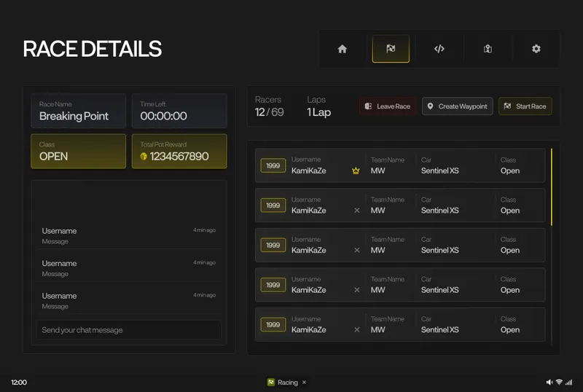
Task: Close the Racing app in taskbar
Action: pyautogui.click(x=304, y=382)
